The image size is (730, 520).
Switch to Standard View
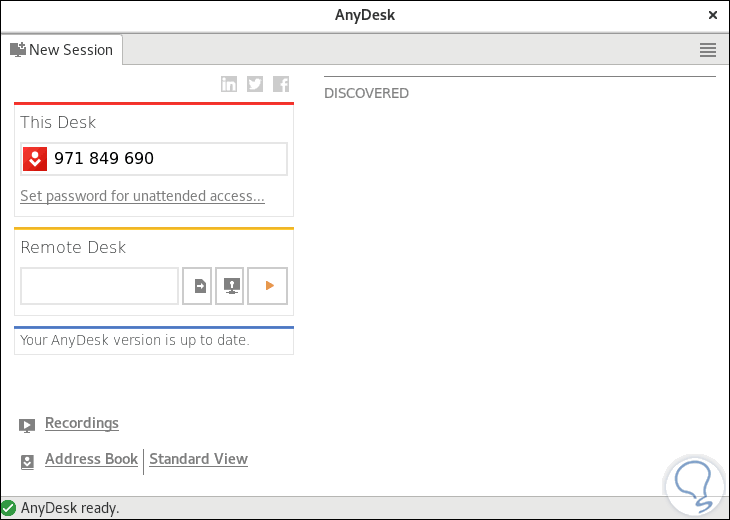coord(198,459)
